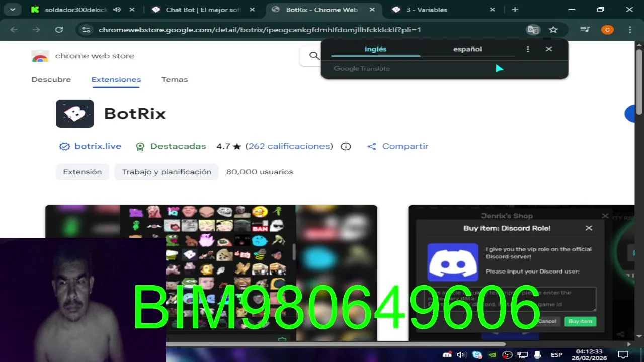The height and width of the screenshot is (362, 644).
Task: Bookmark this page with the star
Action: coord(553,30)
